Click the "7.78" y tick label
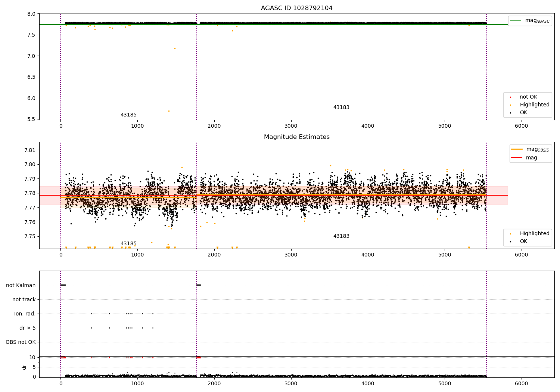 coord(30,193)
